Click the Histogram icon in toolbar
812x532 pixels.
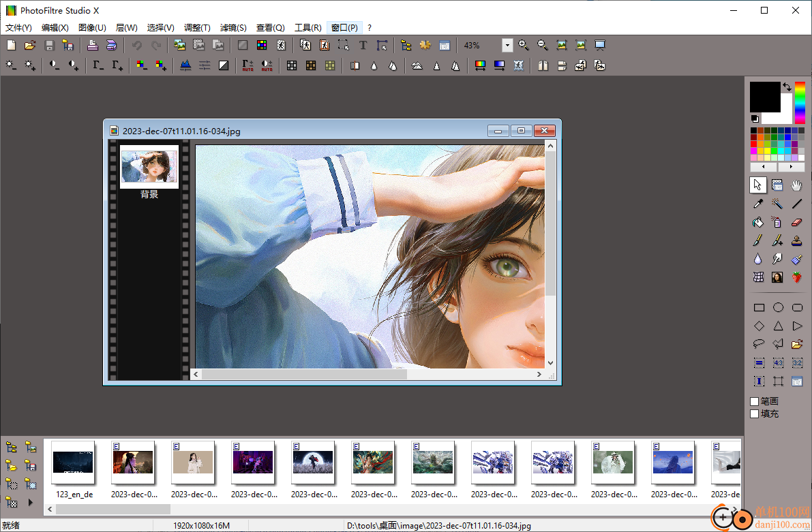(185, 65)
